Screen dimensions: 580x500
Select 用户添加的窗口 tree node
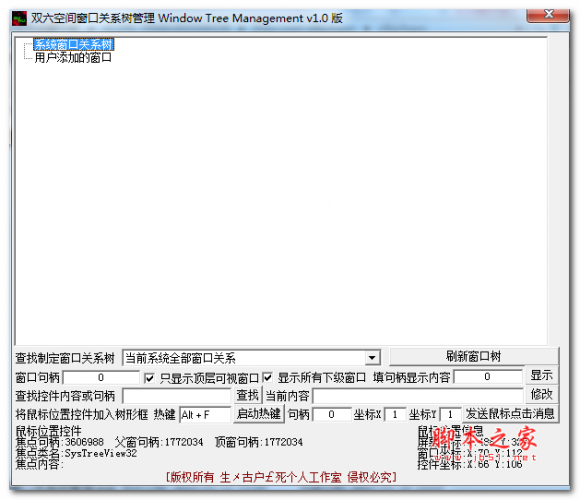(x=73, y=57)
